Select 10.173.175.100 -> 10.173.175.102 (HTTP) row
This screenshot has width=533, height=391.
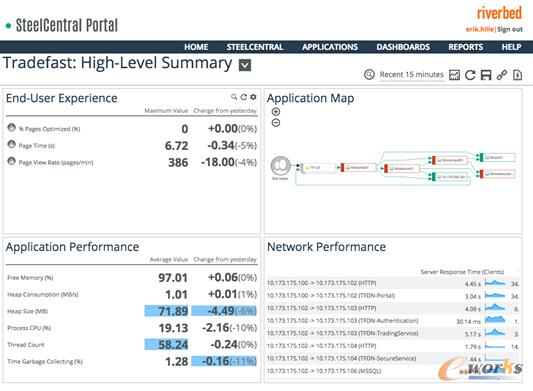click(393, 283)
